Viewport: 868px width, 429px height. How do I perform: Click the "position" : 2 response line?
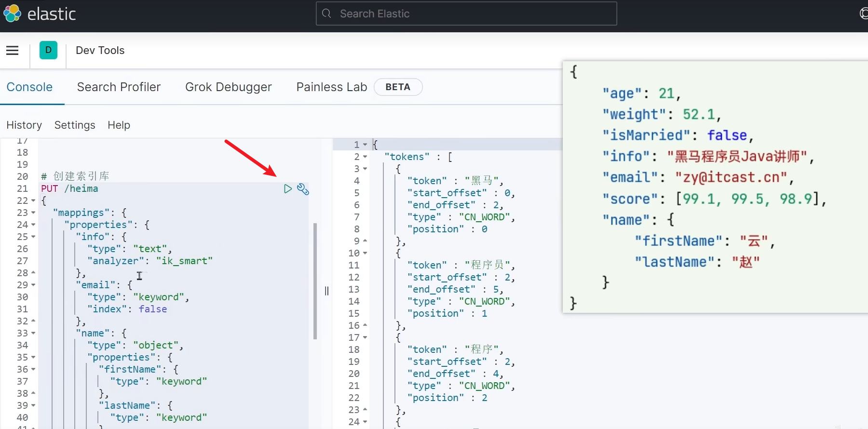[448, 398]
